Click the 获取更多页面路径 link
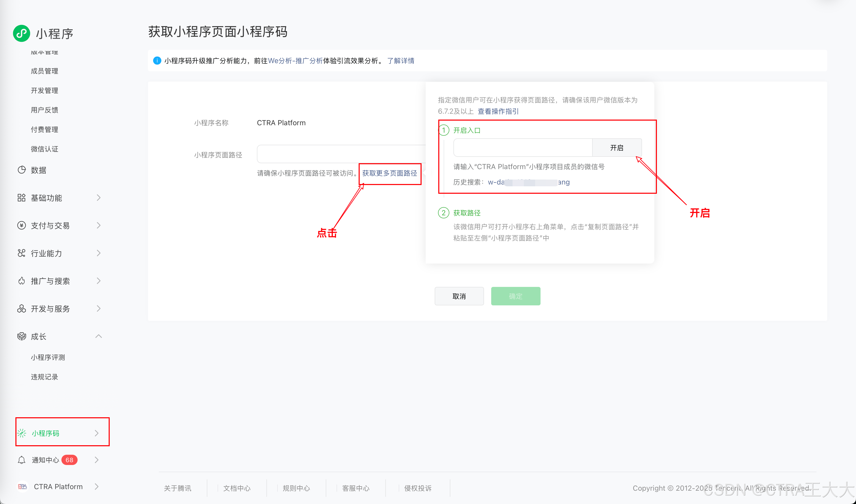Screen dimensions: 856x504 (x=389, y=173)
